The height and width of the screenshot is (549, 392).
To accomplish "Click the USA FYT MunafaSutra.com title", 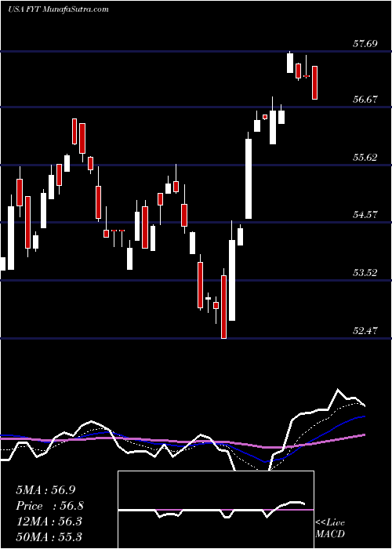I will (x=58, y=9).
